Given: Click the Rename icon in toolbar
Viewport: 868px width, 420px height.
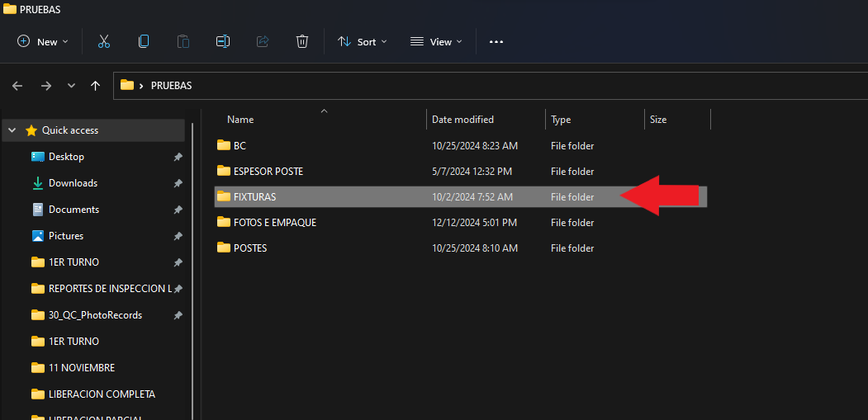Looking at the screenshot, I should 223,41.
